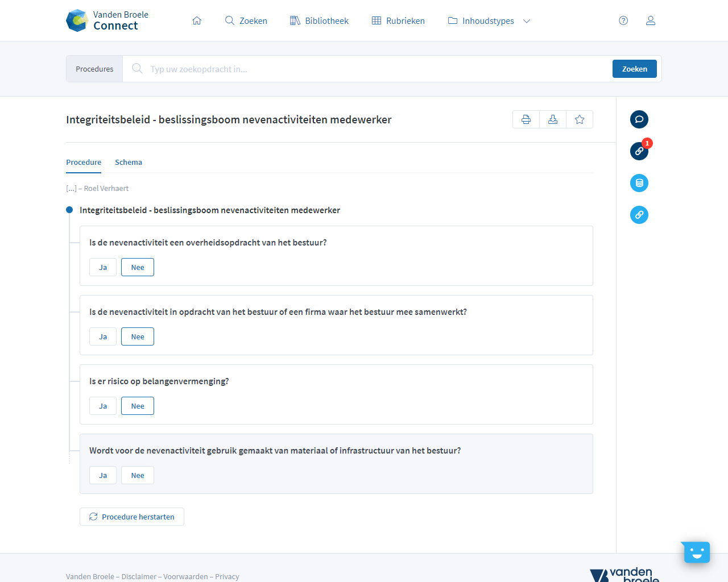
Task: Download the procedure with the download icon
Action: point(552,119)
